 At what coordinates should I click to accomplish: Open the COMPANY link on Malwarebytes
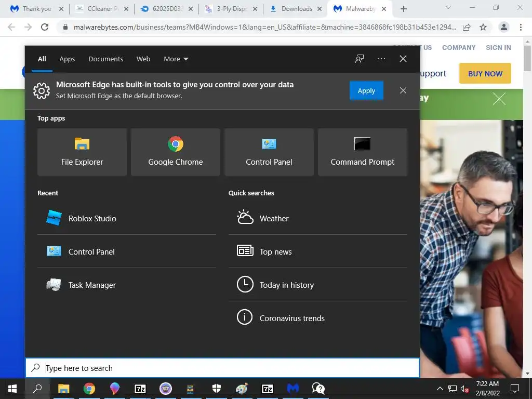(458, 47)
